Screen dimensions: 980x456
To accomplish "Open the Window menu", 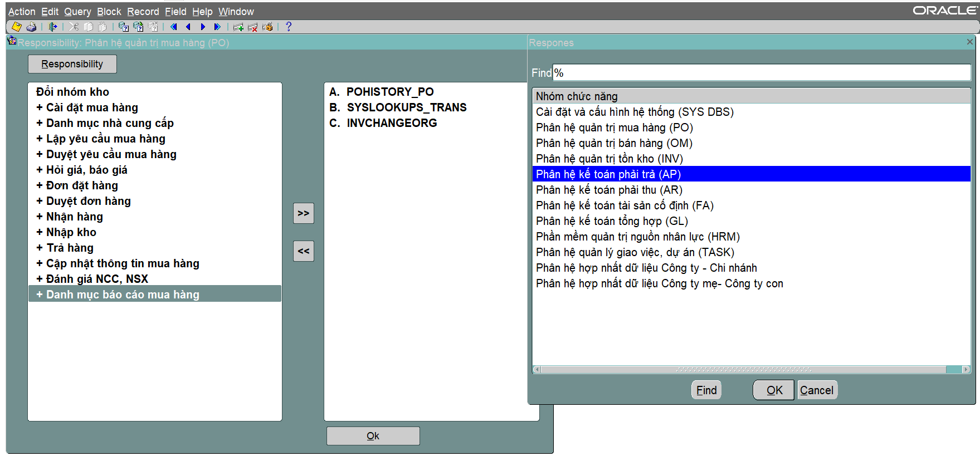I will 236,12.
